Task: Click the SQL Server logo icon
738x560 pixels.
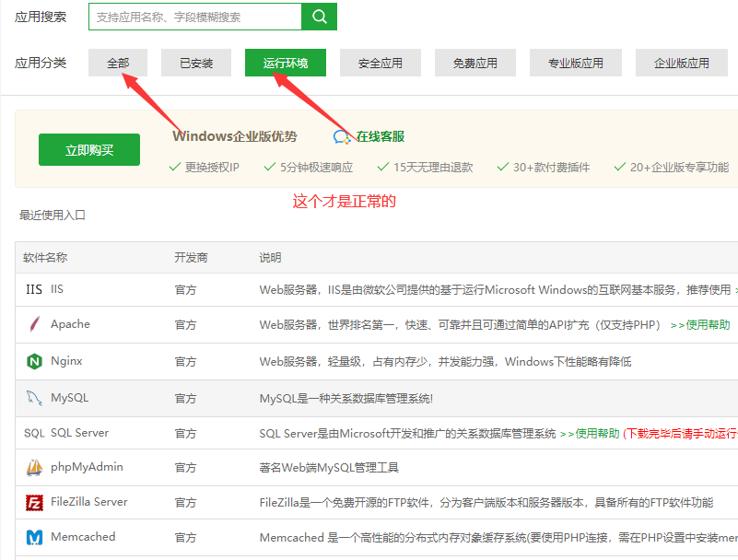Action: click(34, 433)
